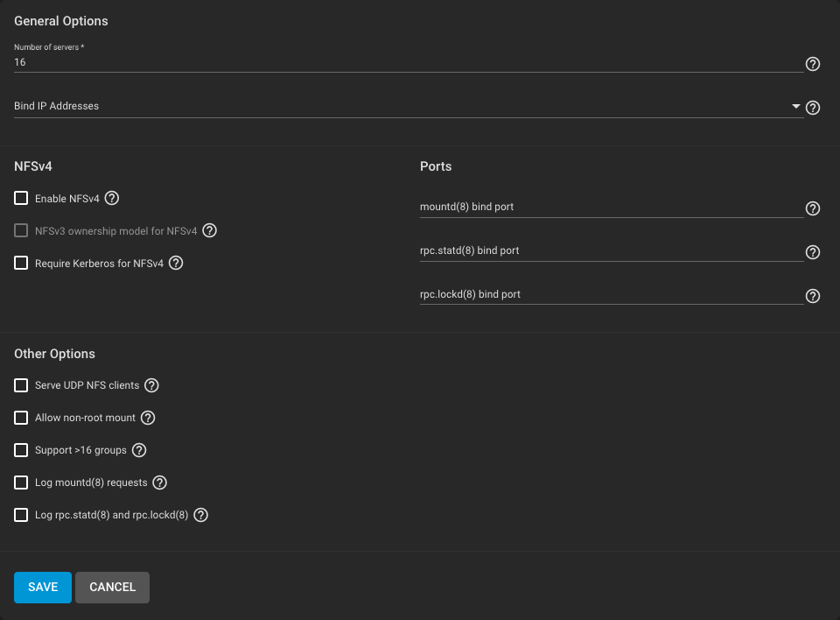Tick Require Kerberos for NFSv4 checkbox
Viewport: 840px width, 620px height.
pyautogui.click(x=21, y=263)
